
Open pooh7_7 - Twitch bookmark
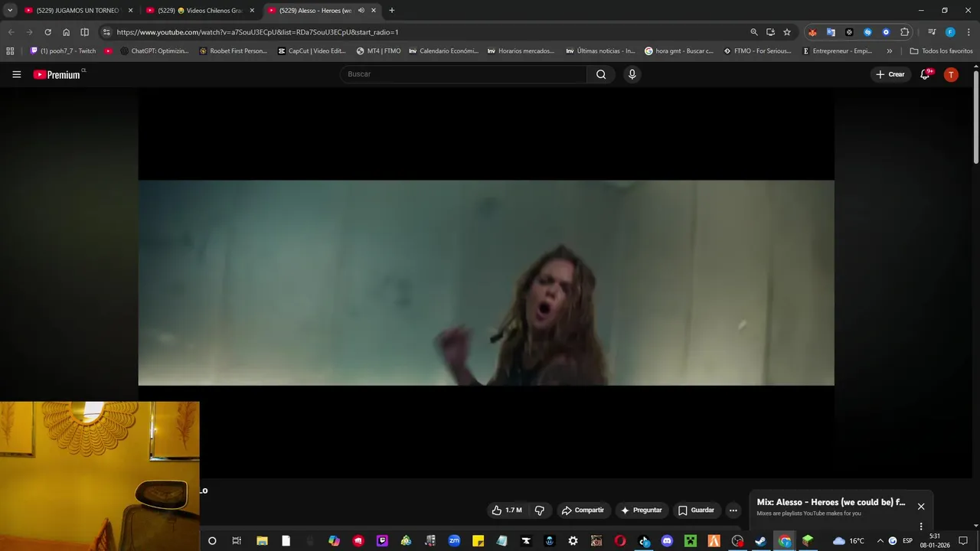(x=63, y=51)
